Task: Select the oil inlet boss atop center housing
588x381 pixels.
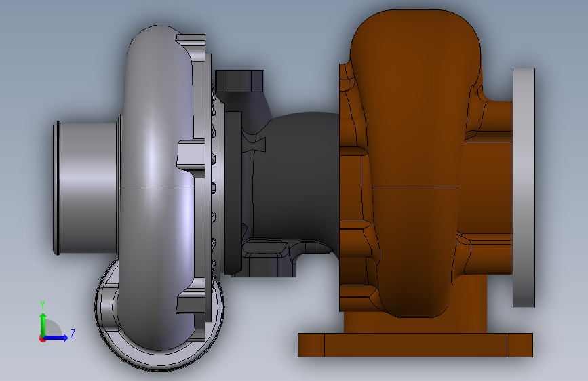Action: 239,81
